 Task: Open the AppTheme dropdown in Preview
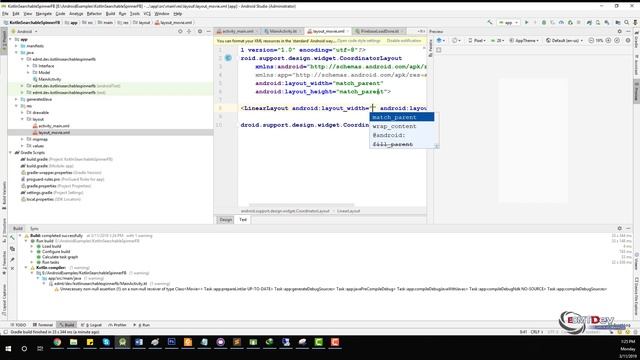524,40
